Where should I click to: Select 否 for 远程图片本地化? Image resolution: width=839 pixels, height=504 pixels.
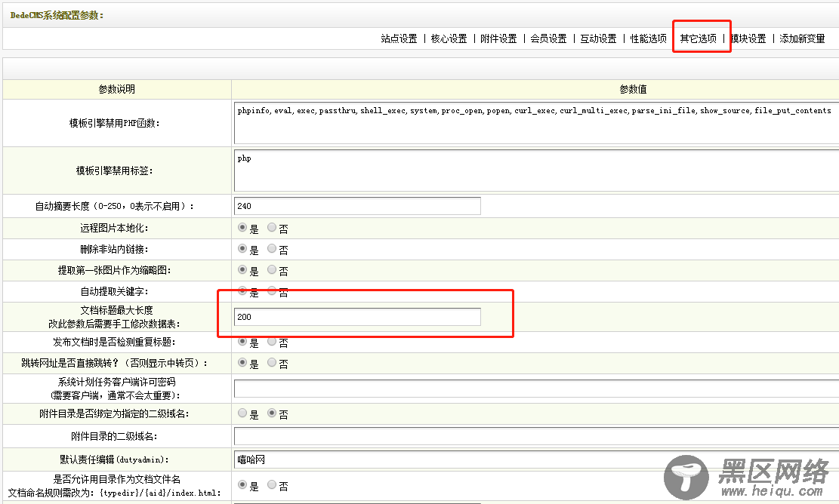(272, 228)
